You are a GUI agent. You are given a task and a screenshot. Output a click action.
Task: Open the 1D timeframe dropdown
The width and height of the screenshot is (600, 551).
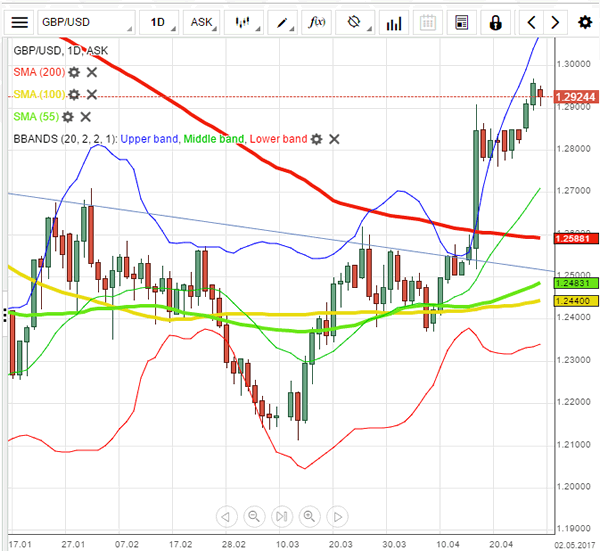pyautogui.click(x=159, y=23)
